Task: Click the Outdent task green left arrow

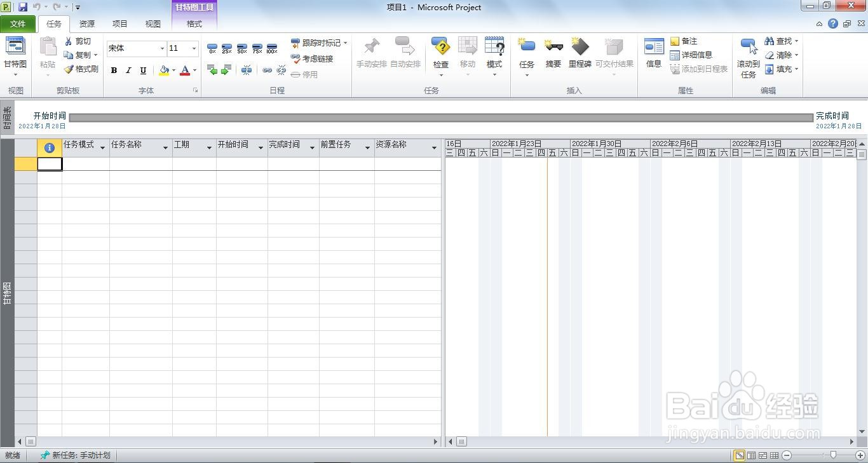Action: 212,70
